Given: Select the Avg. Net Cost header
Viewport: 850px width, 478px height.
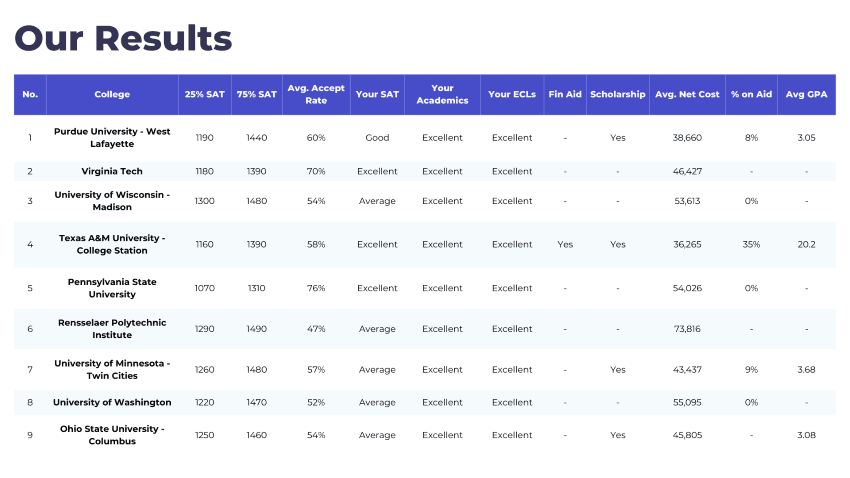Looking at the screenshot, I should pyautogui.click(x=687, y=94).
